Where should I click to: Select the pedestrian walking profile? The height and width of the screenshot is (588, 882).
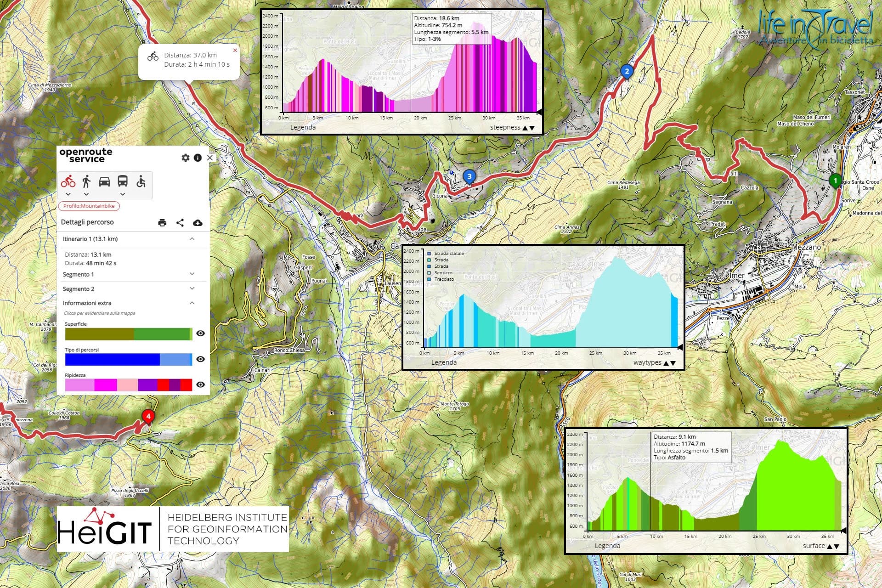coord(86,181)
